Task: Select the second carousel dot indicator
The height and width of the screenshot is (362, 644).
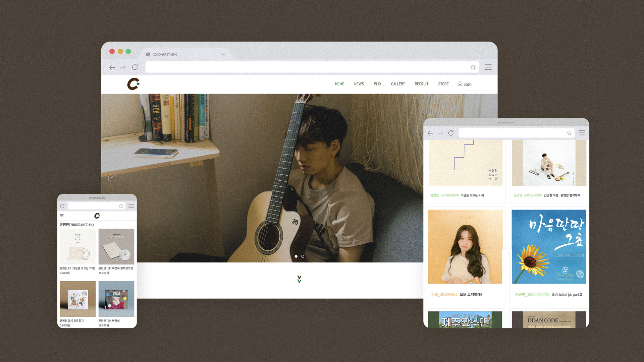Action: (303, 256)
